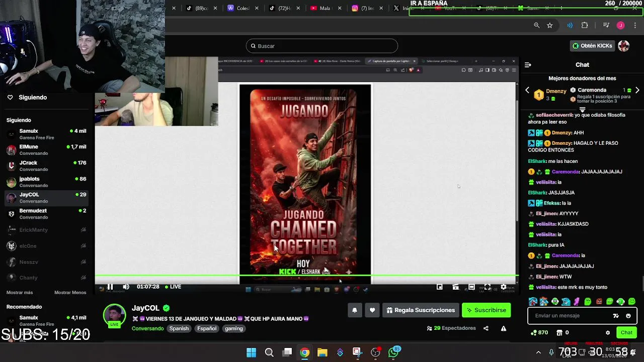Open Bermudezt channel in sidebar
Image resolution: width=644 pixels, height=362 pixels.
pyautogui.click(x=47, y=214)
